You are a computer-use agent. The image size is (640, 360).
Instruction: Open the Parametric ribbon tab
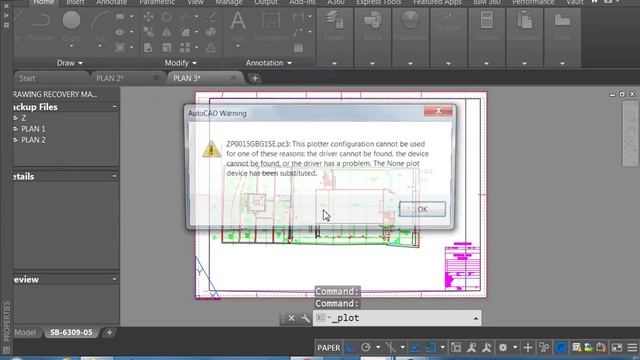pos(157,2)
